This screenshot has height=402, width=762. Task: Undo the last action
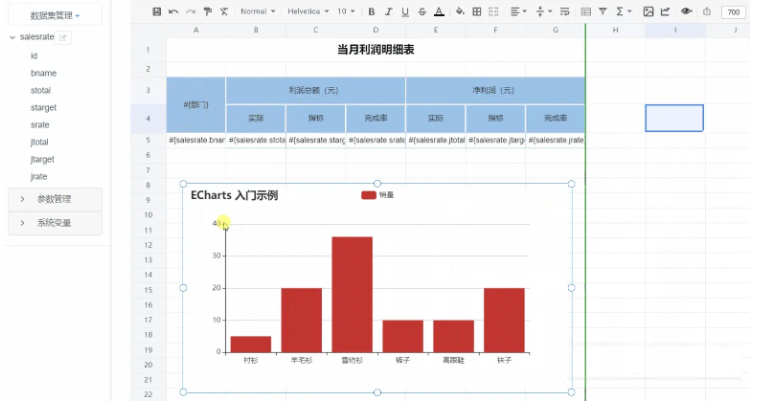173,11
